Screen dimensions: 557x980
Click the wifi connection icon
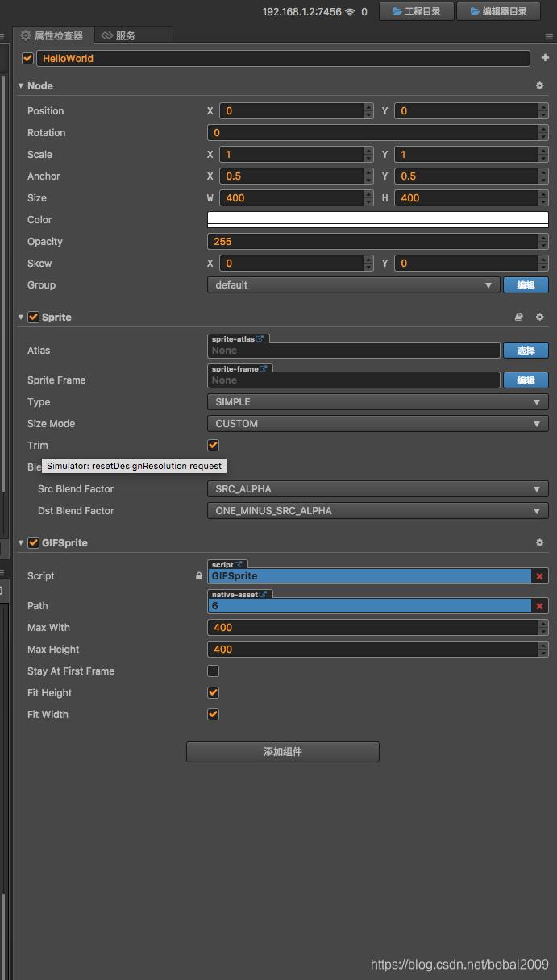pos(350,12)
